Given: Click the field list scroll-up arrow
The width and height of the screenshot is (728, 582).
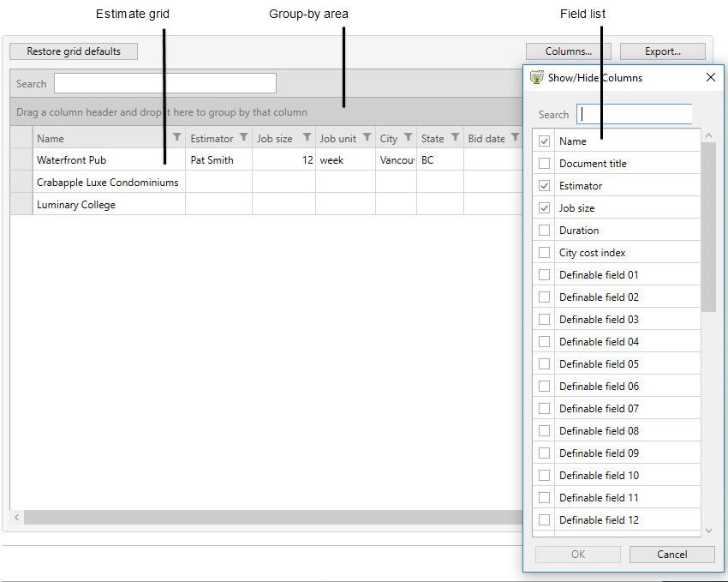Looking at the screenshot, I should tap(708, 135).
